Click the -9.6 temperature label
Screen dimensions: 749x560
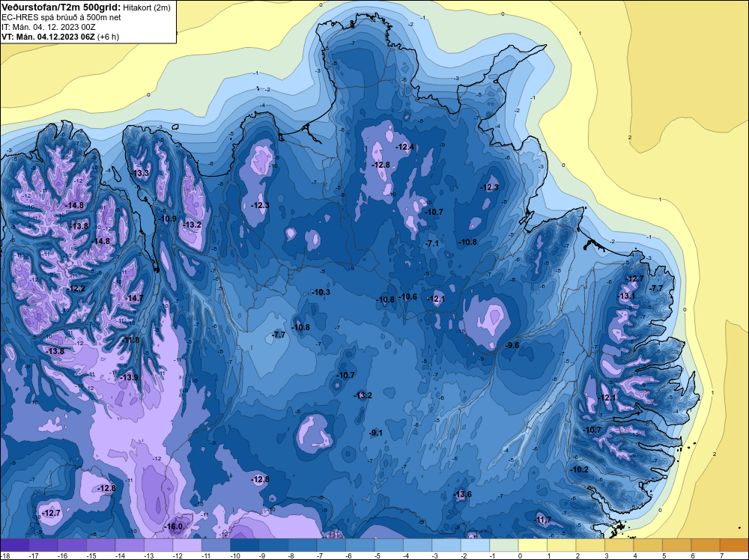[x=512, y=345]
